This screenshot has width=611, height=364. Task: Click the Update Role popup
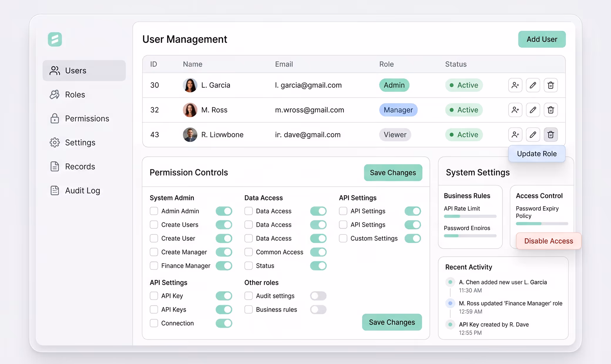click(x=537, y=154)
